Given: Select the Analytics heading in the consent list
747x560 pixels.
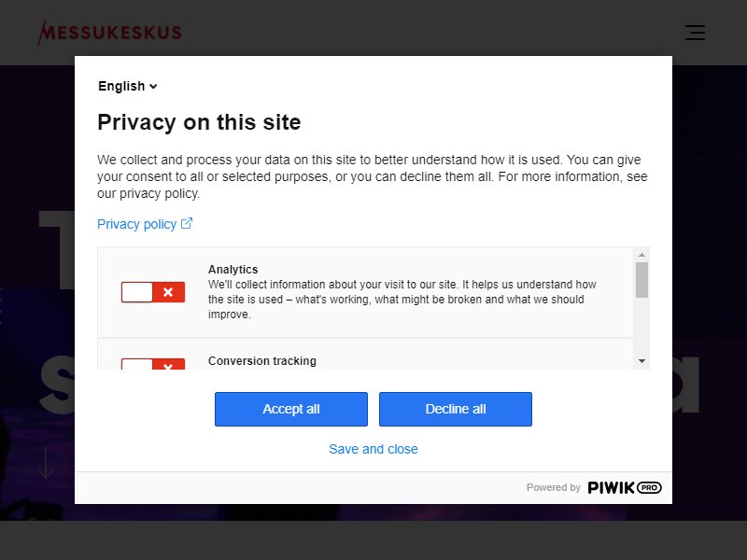Looking at the screenshot, I should pyautogui.click(x=233, y=270).
